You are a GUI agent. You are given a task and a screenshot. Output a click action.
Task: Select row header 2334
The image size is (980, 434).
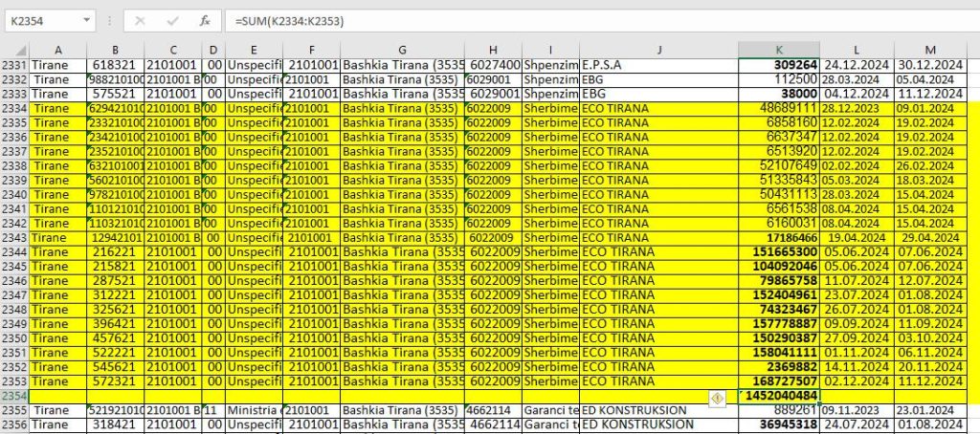14,108
